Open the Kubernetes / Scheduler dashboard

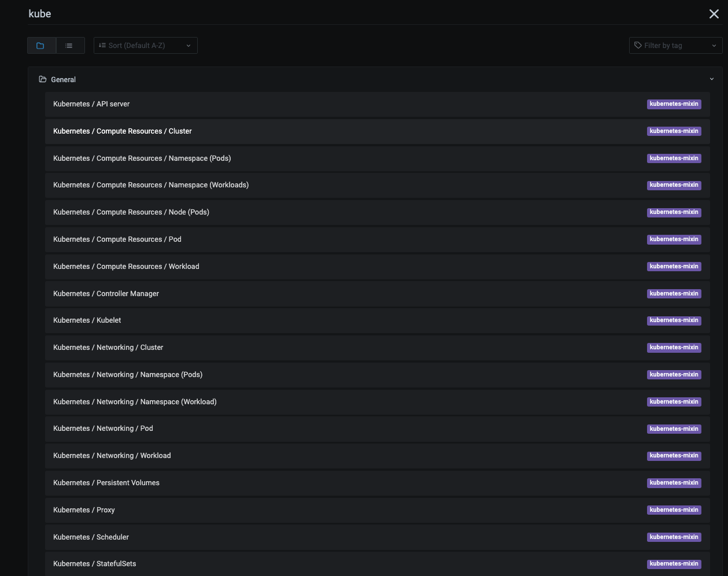[x=91, y=537]
